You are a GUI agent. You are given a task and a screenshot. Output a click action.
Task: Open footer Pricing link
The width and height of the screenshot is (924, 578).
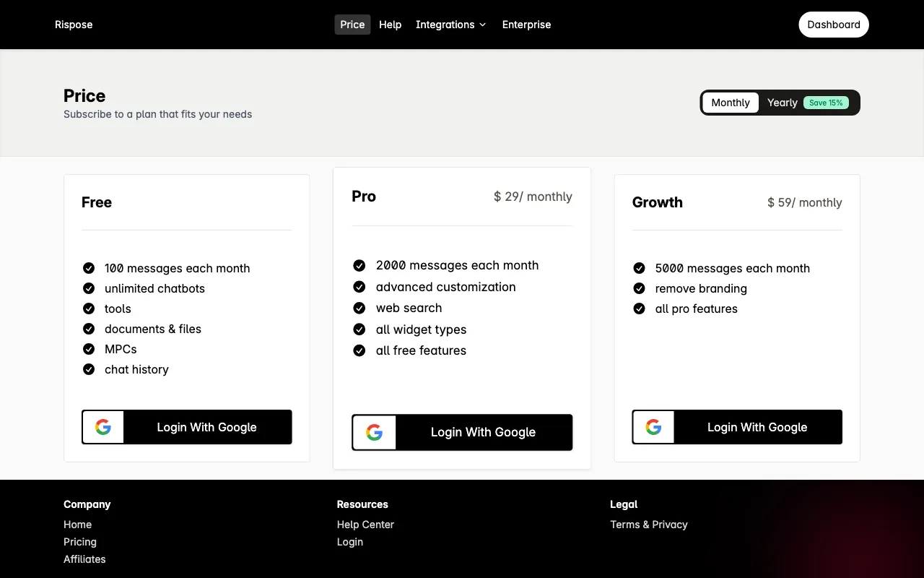coord(80,542)
